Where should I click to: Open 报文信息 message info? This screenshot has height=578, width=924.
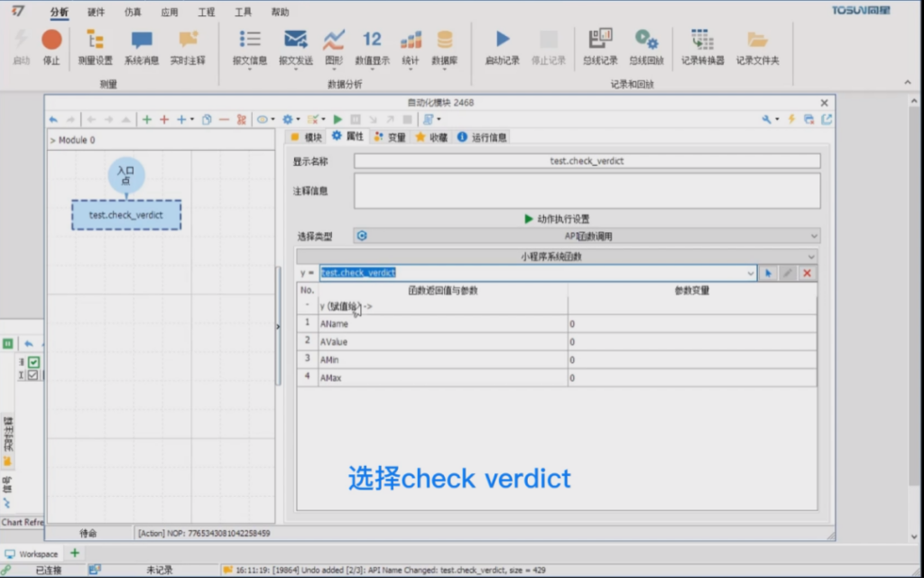(x=250, y=49)
